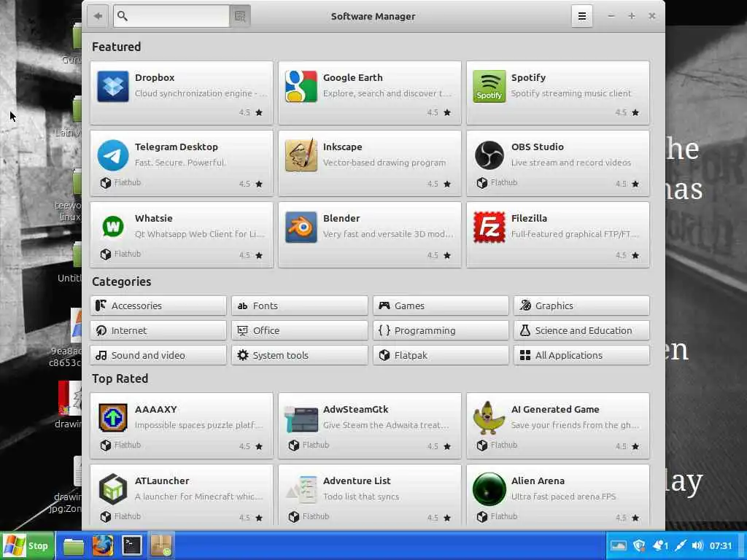This screenshot has height=560, width=747.
Task: Click the Adventure List description text
Action: (x=361, y=497)
